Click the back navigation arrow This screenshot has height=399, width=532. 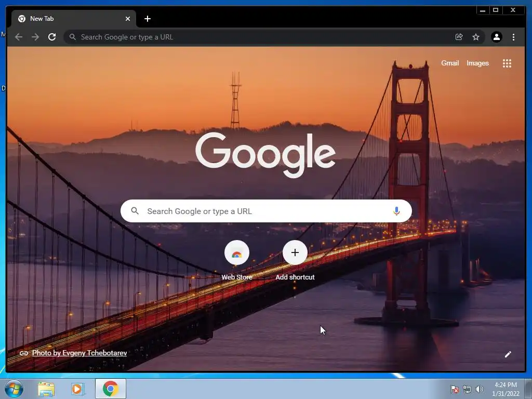[x=19, y=37]
